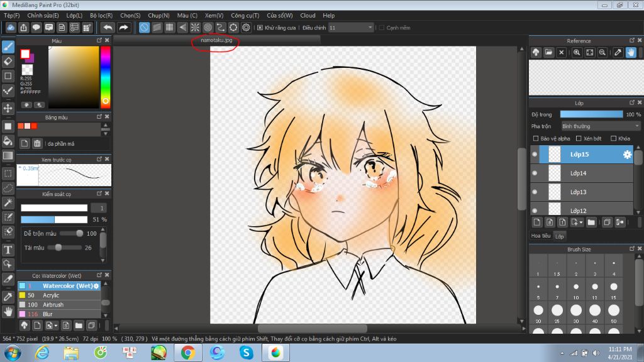This screenshot has width=644, height=362.
Task: Hide layer Lớp14 visibility dot
Action: tap(535, 173)
